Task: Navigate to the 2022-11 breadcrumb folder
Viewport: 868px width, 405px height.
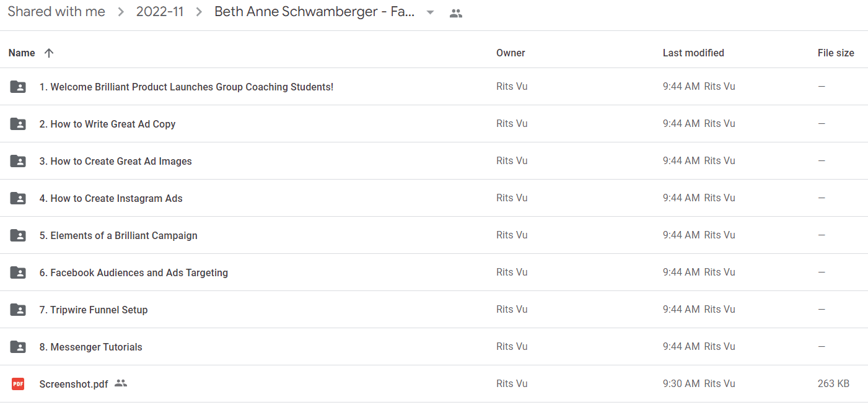Action: click(160, 12)
